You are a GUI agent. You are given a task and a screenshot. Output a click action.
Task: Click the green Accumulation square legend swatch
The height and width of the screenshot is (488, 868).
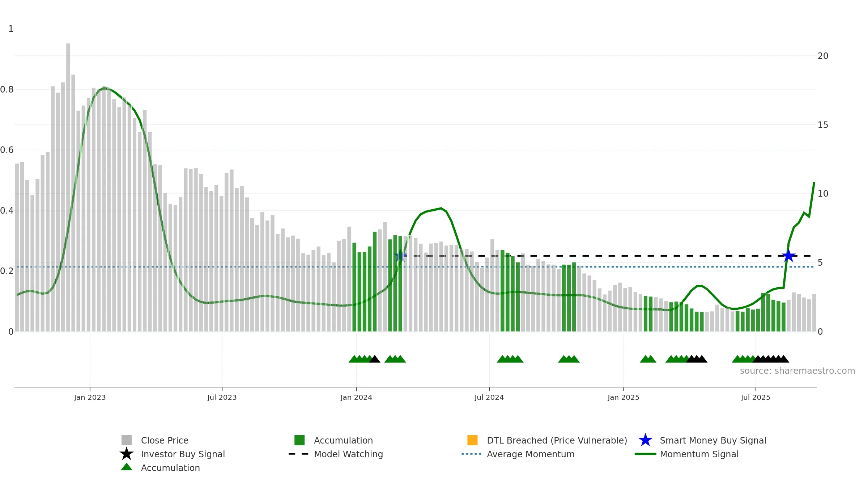pos(299,440)
